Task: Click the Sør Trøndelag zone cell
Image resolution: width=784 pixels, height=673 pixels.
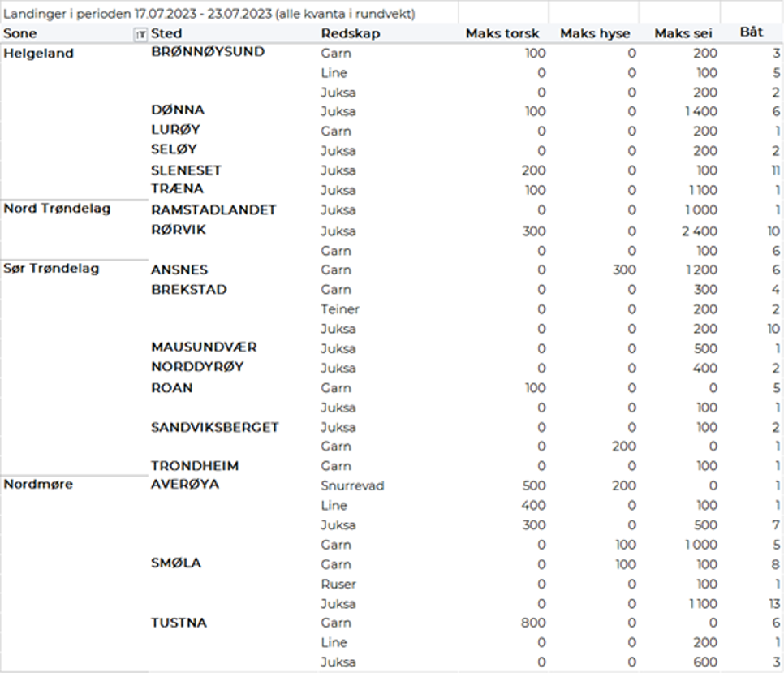Action: [51, 268]
